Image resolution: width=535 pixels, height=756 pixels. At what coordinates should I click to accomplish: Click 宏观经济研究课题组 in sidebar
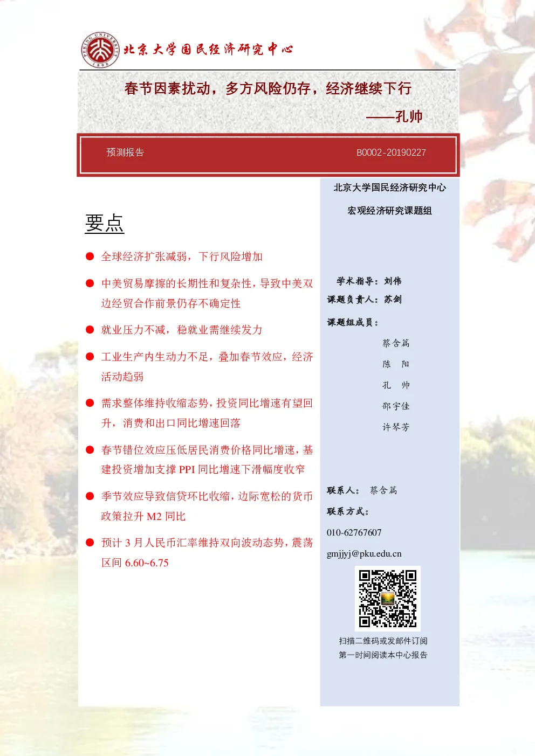click(389, 211)
